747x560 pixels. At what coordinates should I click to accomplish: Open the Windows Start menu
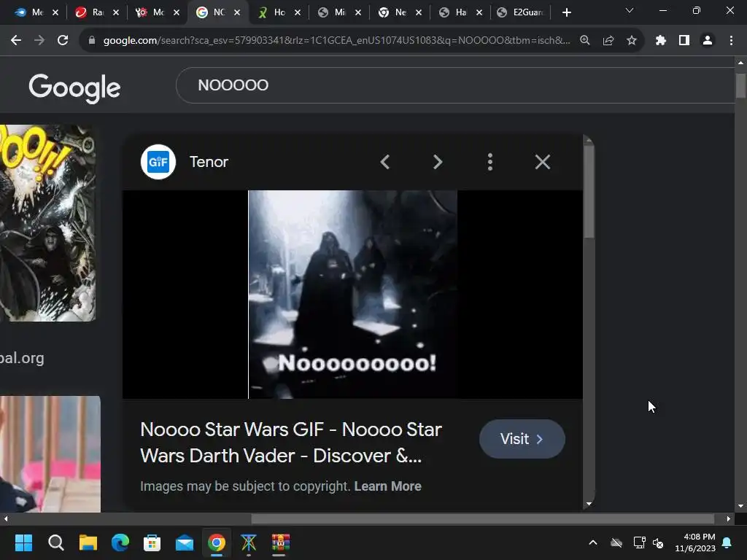23,542
